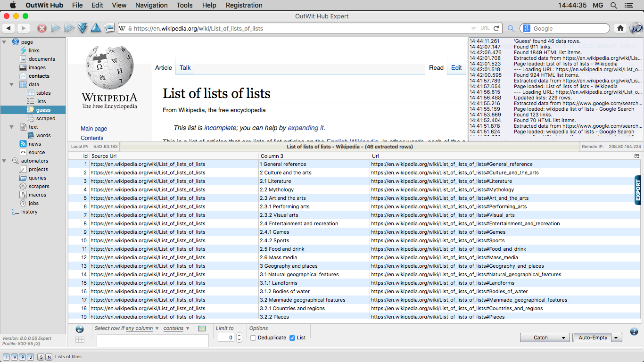Click the blue globe refresh icon near filter

click(80, 329)
